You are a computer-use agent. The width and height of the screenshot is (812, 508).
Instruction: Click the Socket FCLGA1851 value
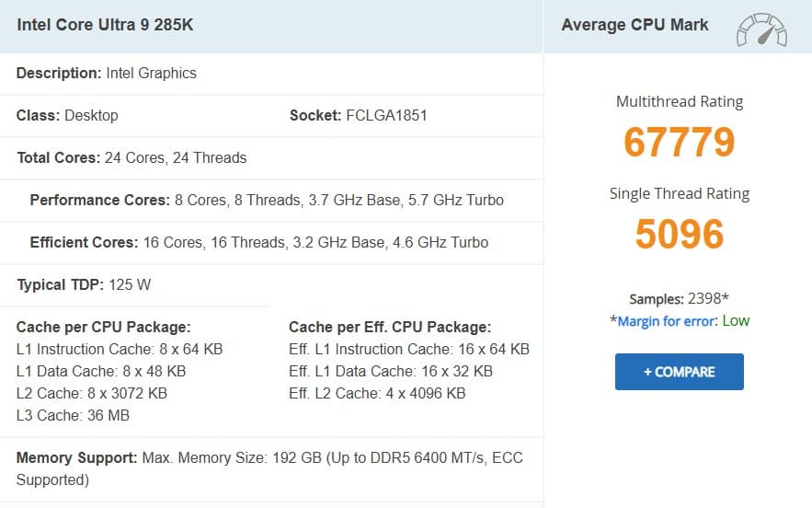(x=385, y=115)
